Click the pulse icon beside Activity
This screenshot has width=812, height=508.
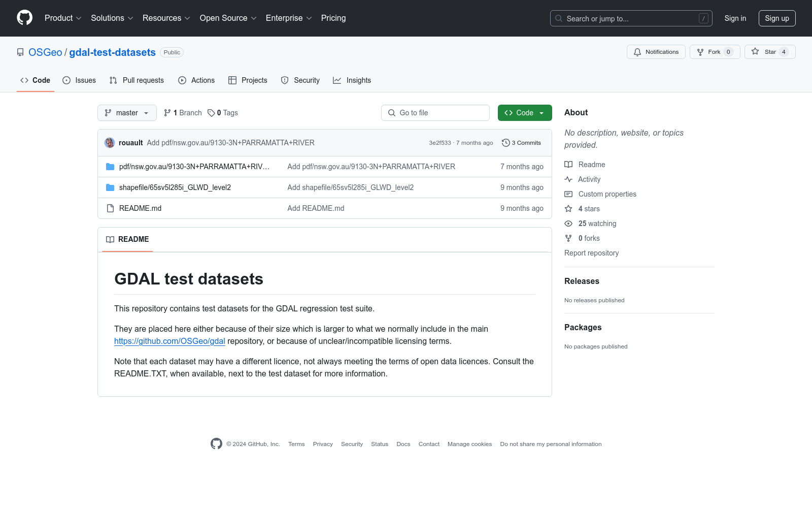pyautogui.click(x=568, y=179)
